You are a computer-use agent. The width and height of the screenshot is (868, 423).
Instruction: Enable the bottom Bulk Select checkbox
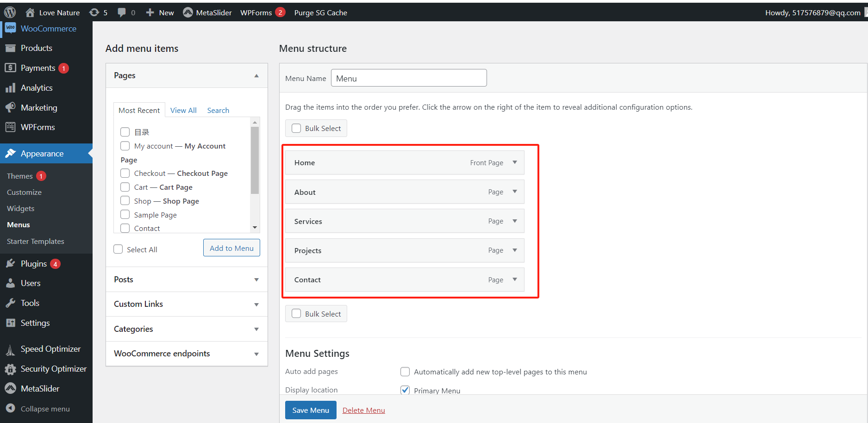pyautogui.click(x=296, y=313)
